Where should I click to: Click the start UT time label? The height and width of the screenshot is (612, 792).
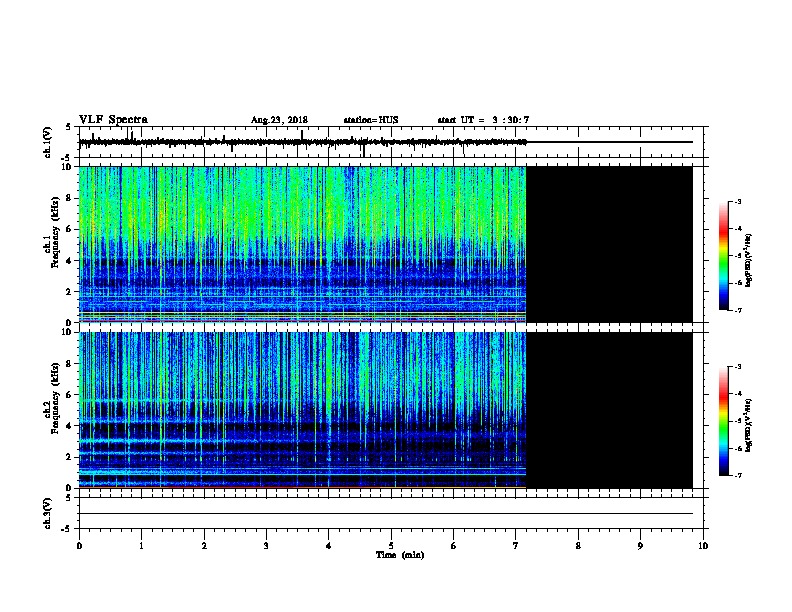[483, 120]
